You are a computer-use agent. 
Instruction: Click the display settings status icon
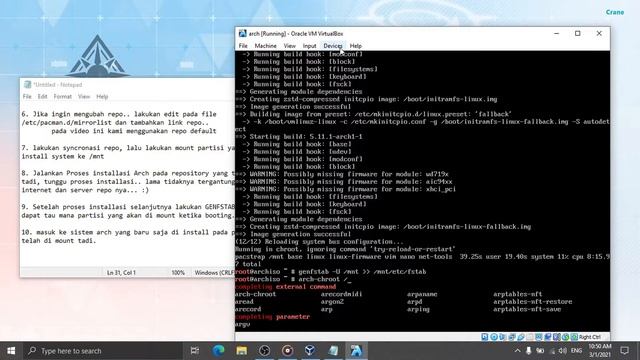tap(539, 337)
